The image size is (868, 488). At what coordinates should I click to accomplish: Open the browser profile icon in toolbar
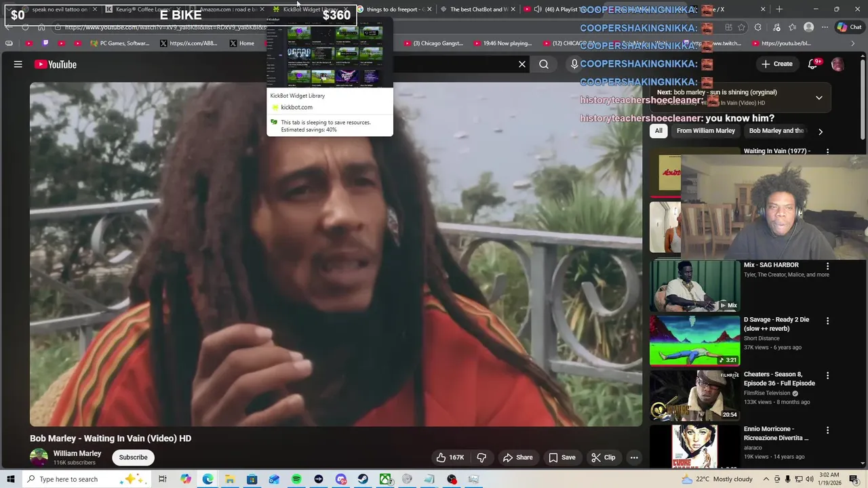(808, 27)
